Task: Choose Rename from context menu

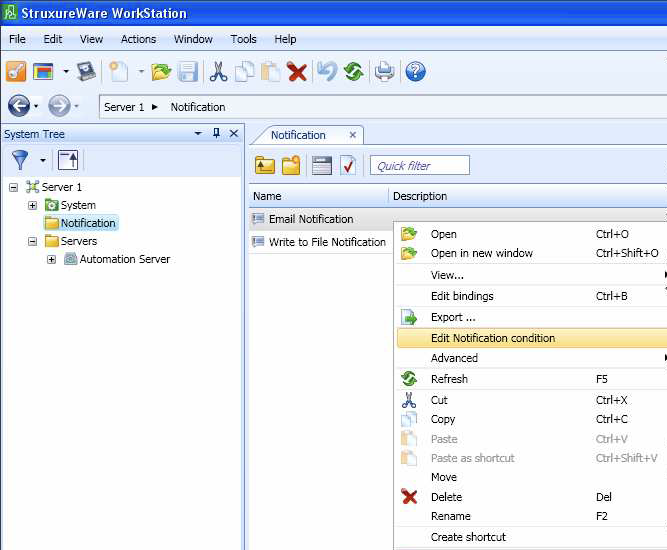Action: pyautogui.click(x=532, y=516)
